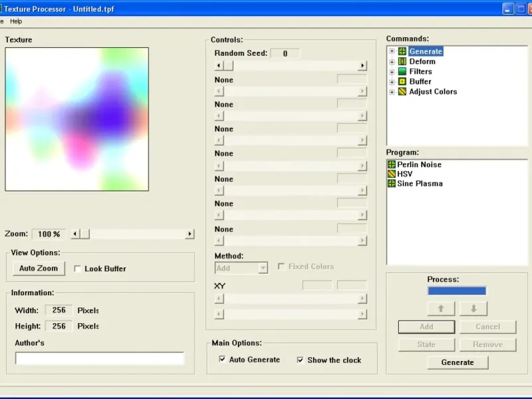Image resolution: width=532 pixels, height=399 pixels.
Task: Open the Help menu
Action: click(x=16, y=21)
